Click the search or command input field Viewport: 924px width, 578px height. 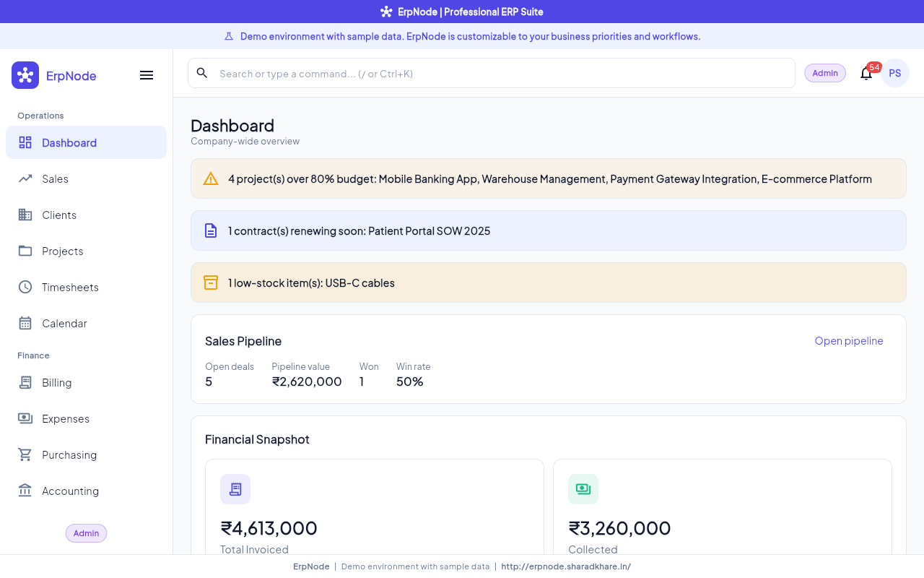492,73
